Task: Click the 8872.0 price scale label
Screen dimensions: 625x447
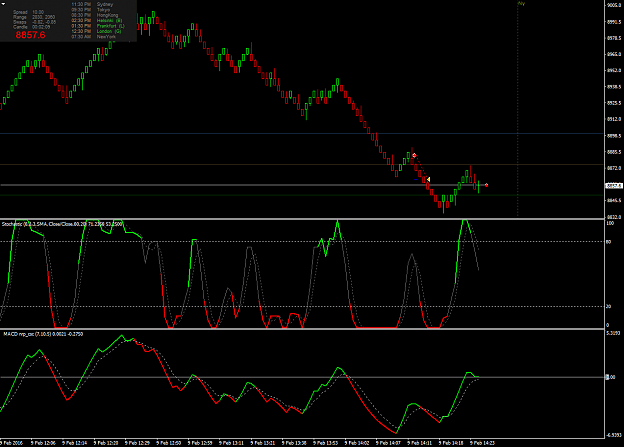Action: point(614,168)
